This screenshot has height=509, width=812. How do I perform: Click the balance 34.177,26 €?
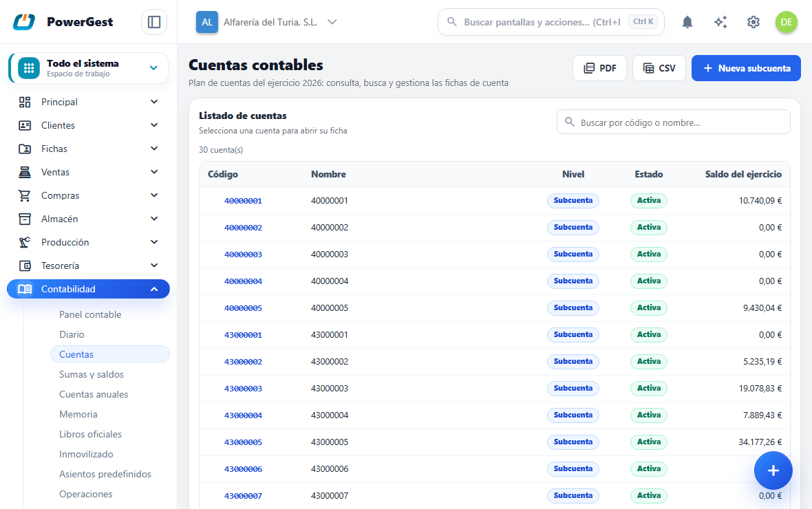tap(760, 442)
